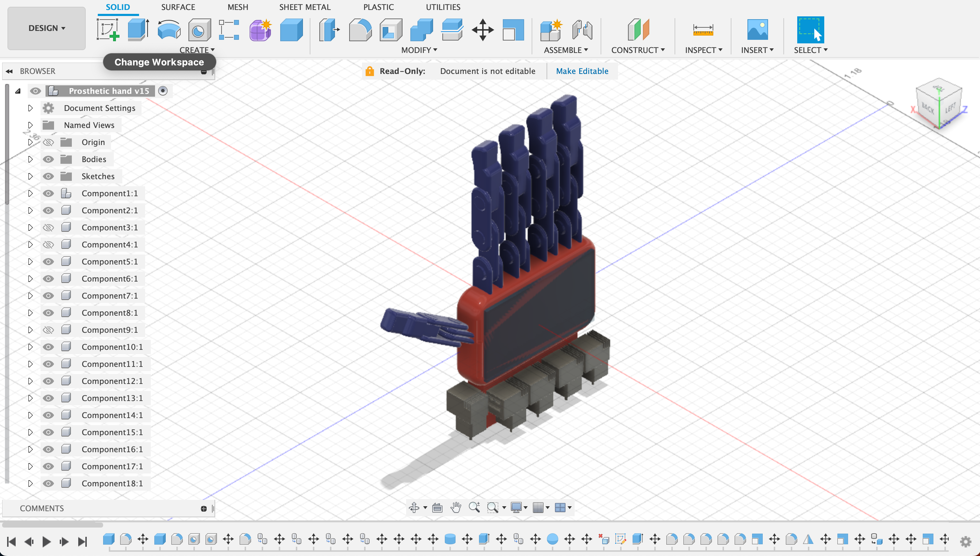980x556 pixels.
Task: Open the MODIFY dropdown menu
Action: (419, 50)
